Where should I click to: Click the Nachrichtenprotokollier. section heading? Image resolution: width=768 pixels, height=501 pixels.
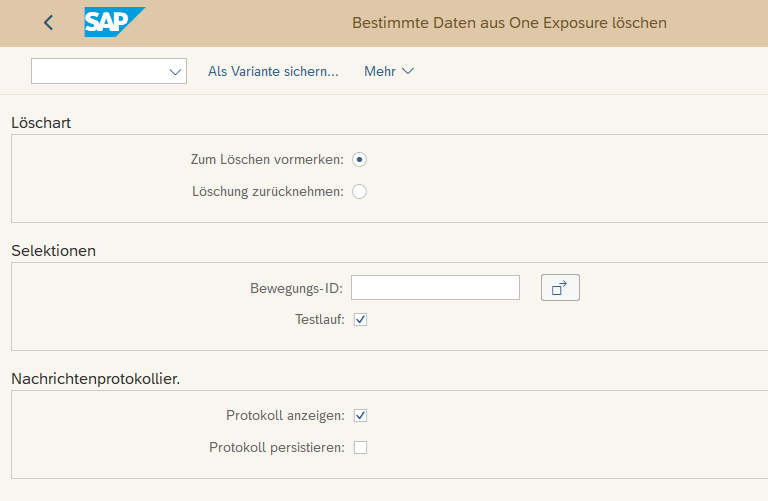coord(102,379)
